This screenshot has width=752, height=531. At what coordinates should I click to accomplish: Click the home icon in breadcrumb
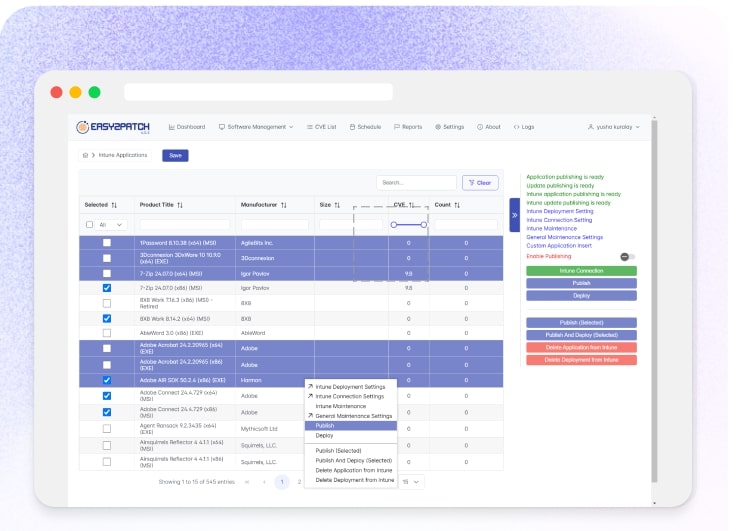[85, 155]
